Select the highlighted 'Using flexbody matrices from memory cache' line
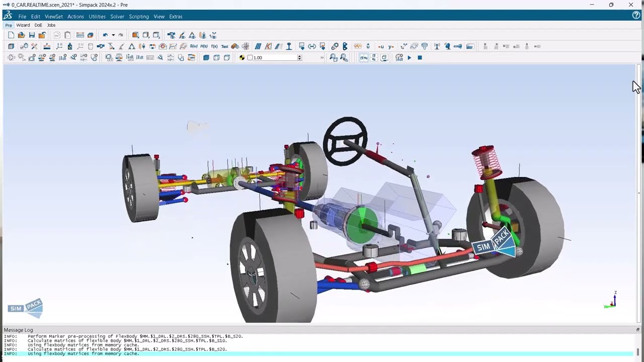 pos(318,353)
